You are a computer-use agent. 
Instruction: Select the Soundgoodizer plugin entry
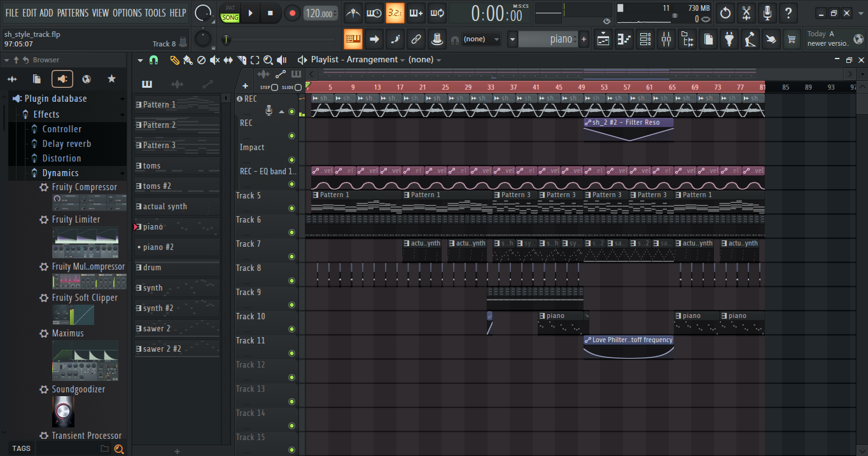coord(79,389)
